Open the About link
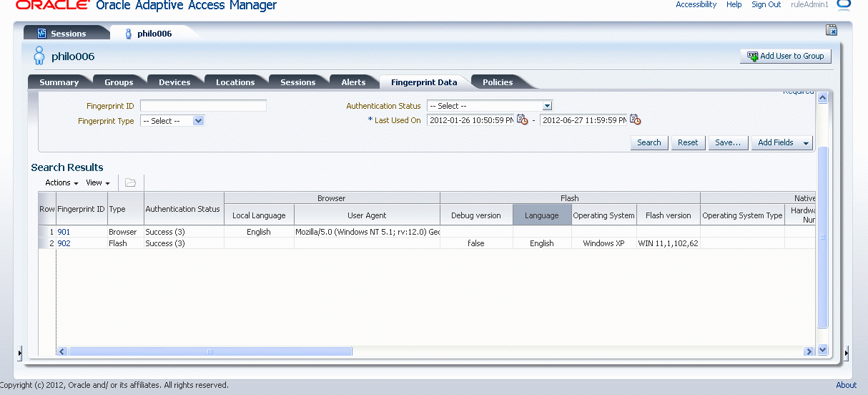The width and height of the screenshot is (868, 395). (x=846, y=385)
